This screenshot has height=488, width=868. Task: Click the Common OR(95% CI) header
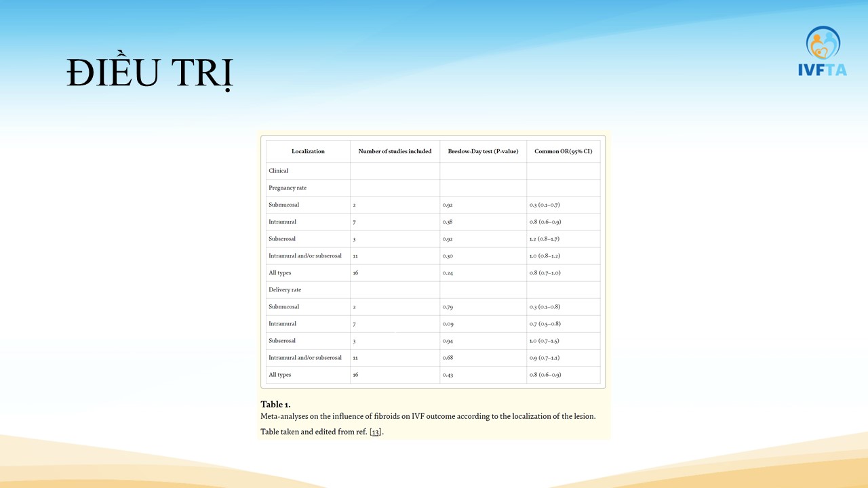click(x=563, y=151)
